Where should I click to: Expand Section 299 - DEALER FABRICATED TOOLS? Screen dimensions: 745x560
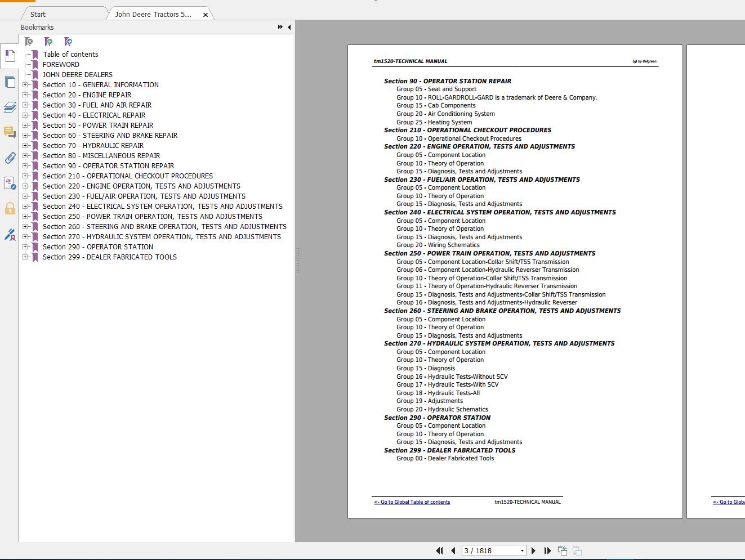coord(25,257)
